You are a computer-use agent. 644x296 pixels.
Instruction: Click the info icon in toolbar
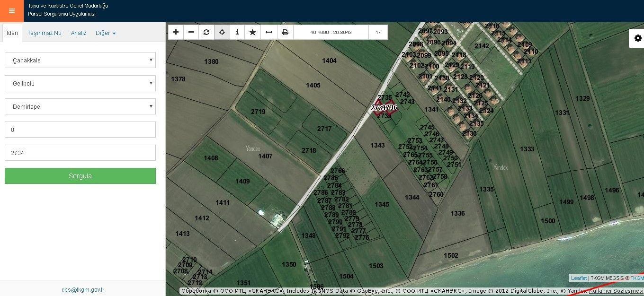point(237,32)
